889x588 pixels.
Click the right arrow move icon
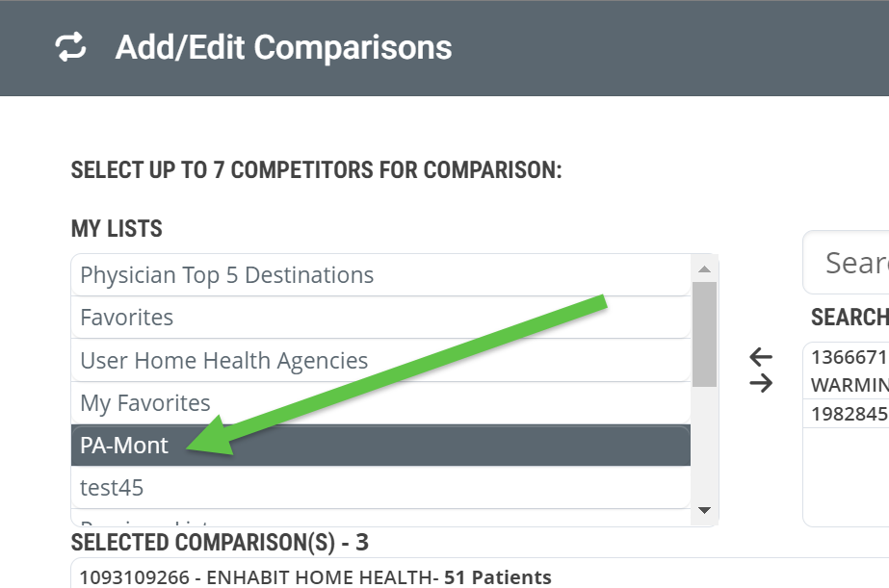pyautogui.click(x=761, y=384)
